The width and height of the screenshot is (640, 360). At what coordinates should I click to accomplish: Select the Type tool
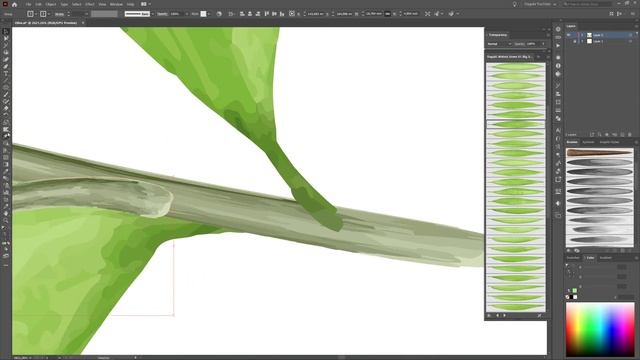coord(6,73)
